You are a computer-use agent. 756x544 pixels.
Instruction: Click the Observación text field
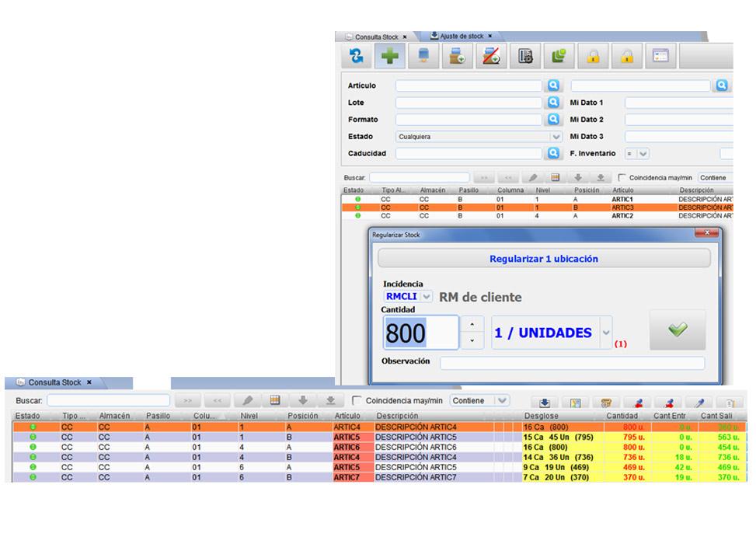573,363
